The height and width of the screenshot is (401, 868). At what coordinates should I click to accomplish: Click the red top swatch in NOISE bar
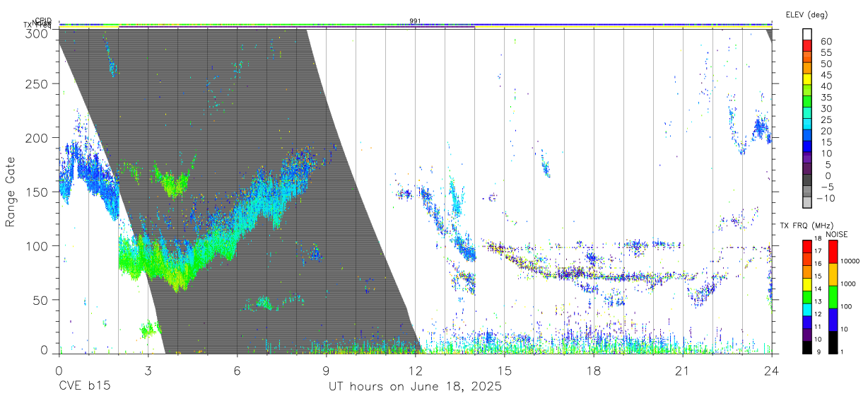pos(833,252)
